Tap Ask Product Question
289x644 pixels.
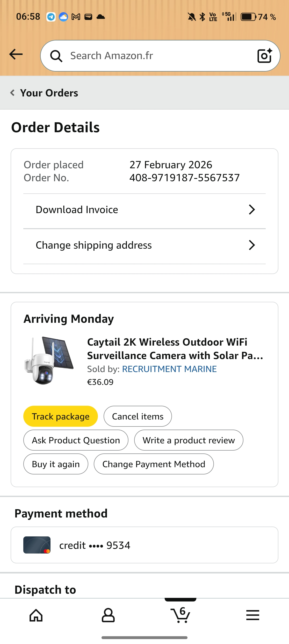(76, 440)
